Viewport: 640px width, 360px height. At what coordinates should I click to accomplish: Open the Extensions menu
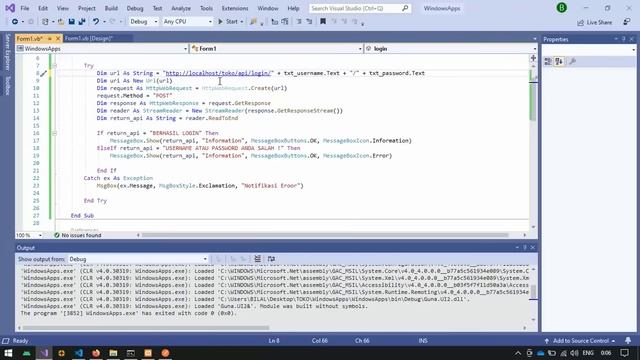pyautogui.click(x=235, y=8)
